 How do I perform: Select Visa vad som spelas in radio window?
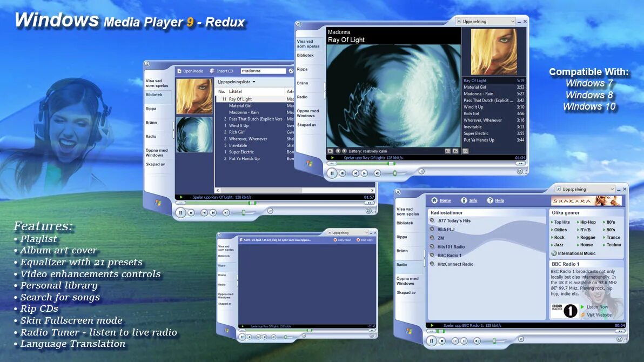point(407,212)
